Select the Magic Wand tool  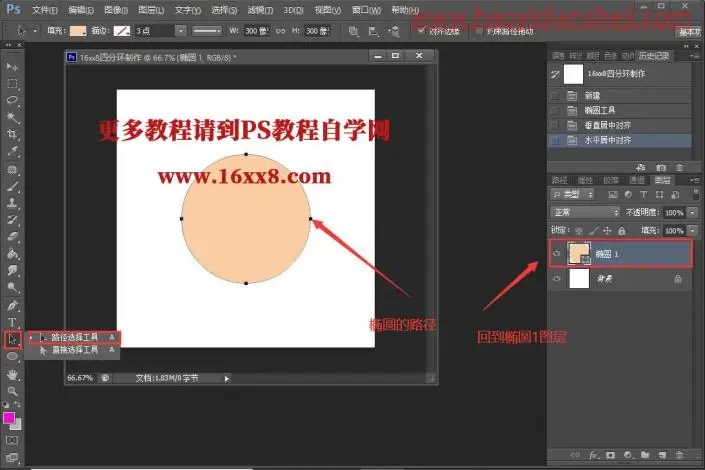point(12,118)
